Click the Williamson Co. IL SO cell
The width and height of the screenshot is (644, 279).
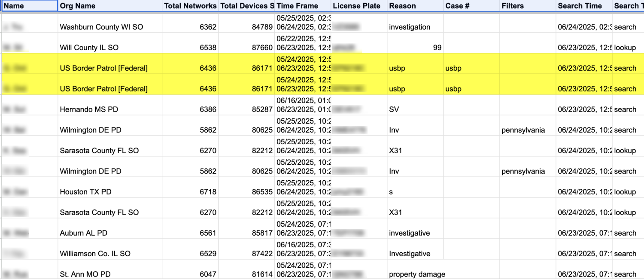[x=110, y=249]
